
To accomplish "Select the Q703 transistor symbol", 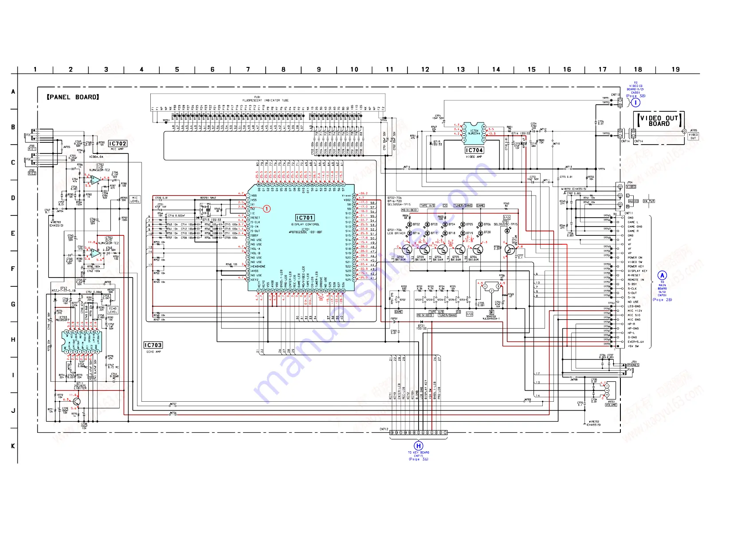I will tap(425, 250).
